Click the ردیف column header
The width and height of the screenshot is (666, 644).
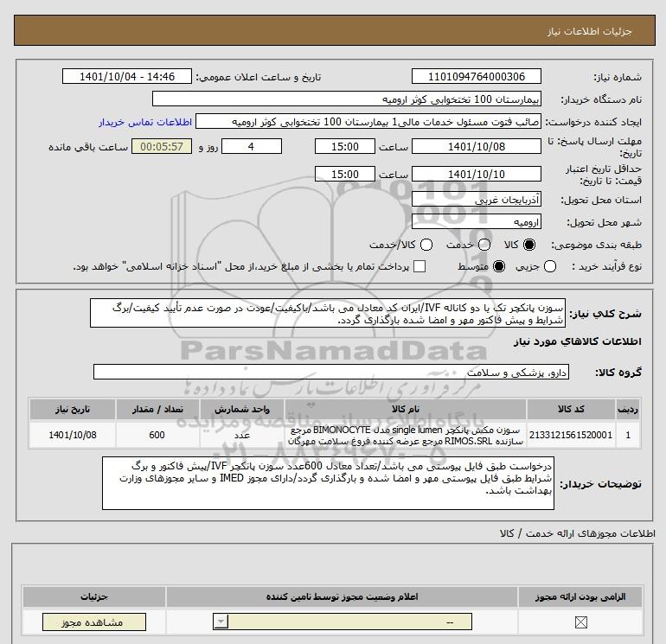627,409
